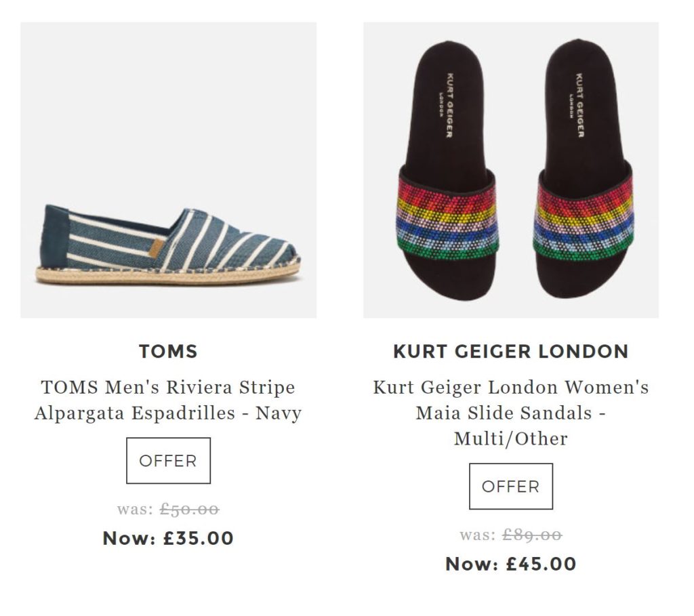Click Kurt Geiger logo on right sandal insole
This screenshot has width=694, height=616.
[578, 105]
